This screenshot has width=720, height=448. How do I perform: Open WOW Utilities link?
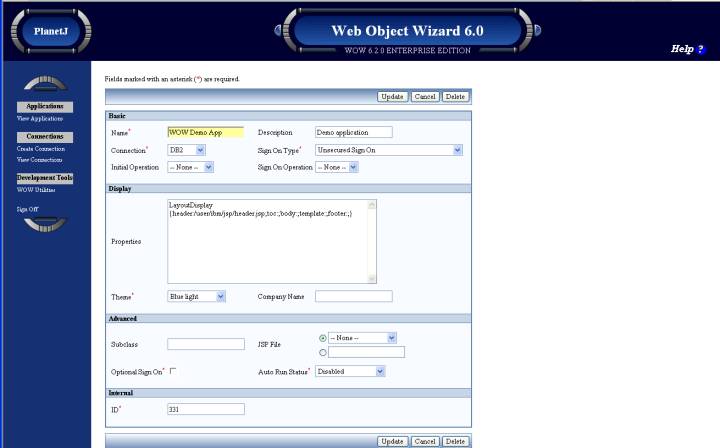coord(36,190)
